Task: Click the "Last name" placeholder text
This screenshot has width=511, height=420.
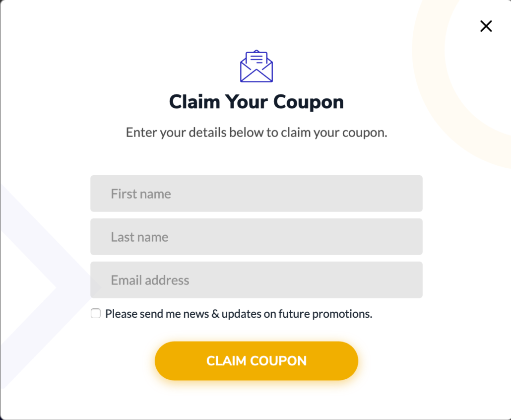Action: pos(139,237)
